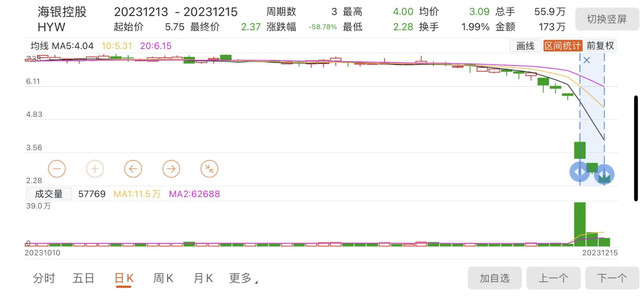Image resolution: width=644 pixels, height=297 pixels.
Task: Tap the right range-selection handle
Action: (x=604, y=175)
